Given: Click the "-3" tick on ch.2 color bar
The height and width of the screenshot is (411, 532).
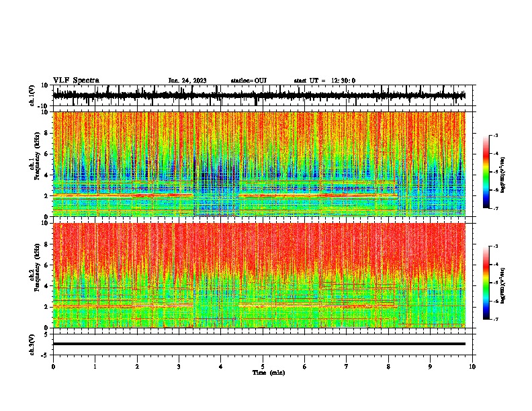Looking at the screenshot, I should (495, 246).
